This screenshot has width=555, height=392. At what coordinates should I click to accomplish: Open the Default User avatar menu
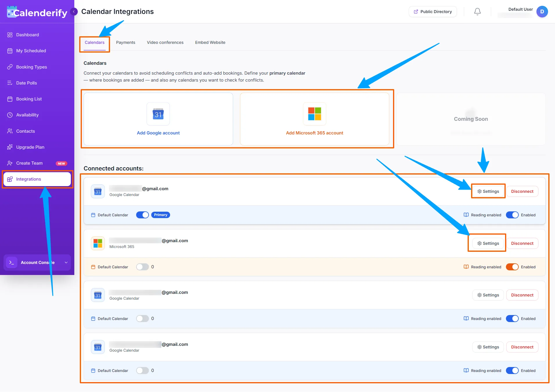(x=542, y=12)
